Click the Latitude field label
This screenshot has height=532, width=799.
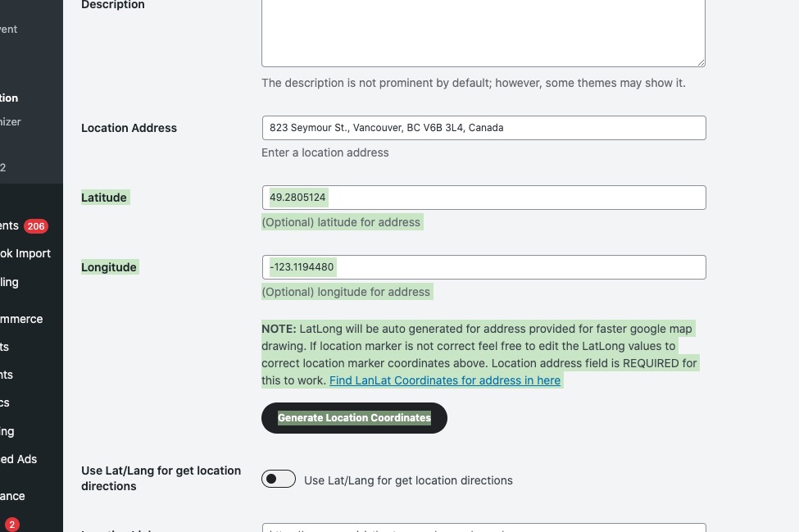(x=104, y=198)
